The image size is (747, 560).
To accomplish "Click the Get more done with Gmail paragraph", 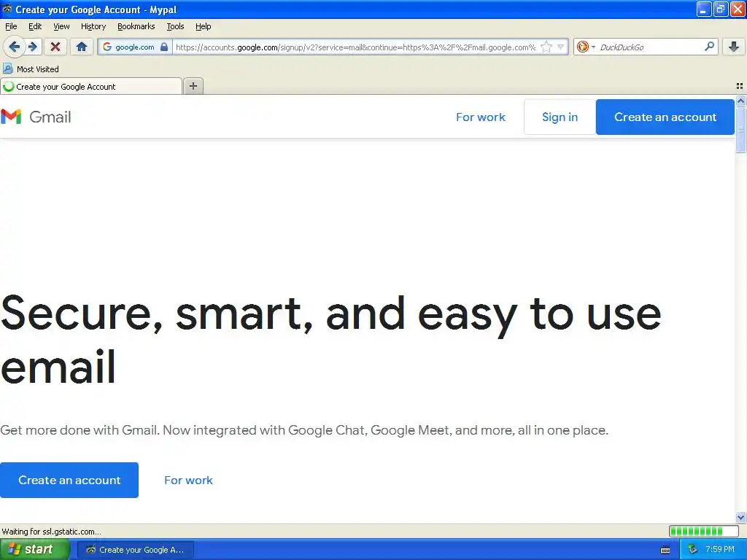I will click(304, 430).
